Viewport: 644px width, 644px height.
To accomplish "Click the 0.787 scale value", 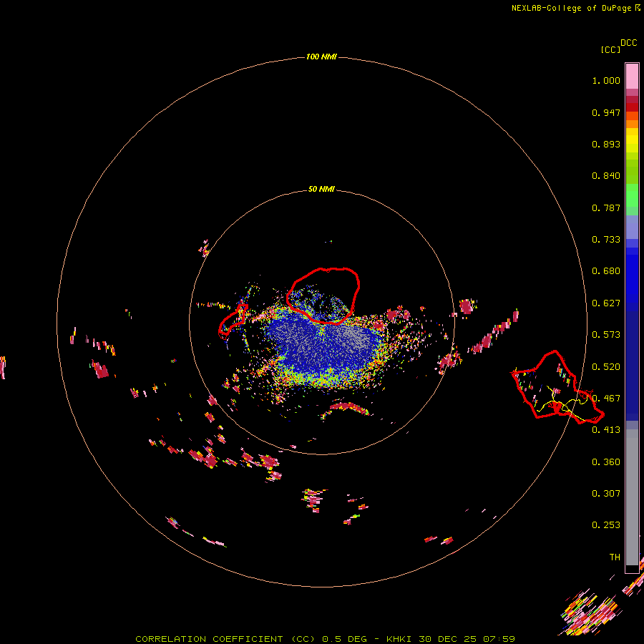I will [x=606, y=208].
